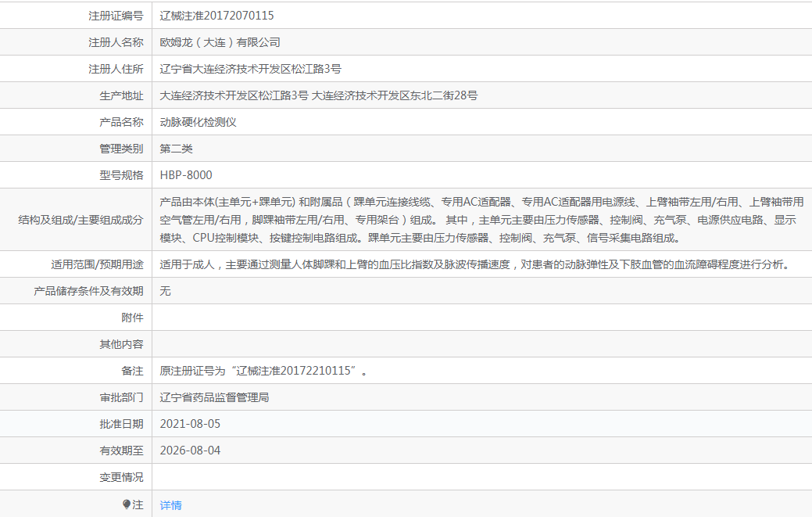Click the 产品名称 label
Image resolution: width=812 pixels, height=517 pixels.
(121, 122)
